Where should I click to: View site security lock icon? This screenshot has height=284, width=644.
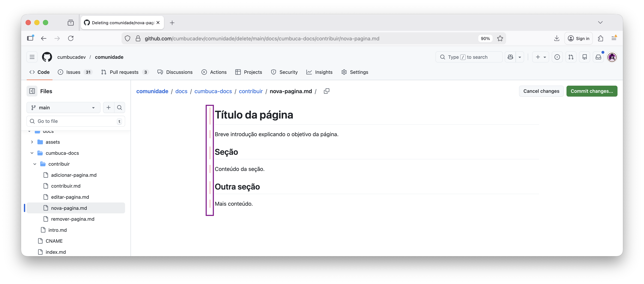(138, 39)
